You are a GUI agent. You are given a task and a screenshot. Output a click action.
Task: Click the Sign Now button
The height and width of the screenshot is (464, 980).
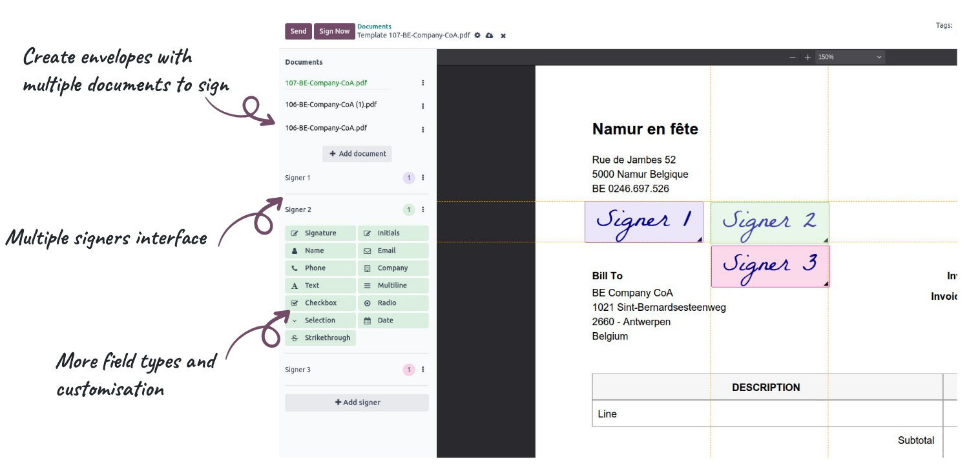pos(334,31)
